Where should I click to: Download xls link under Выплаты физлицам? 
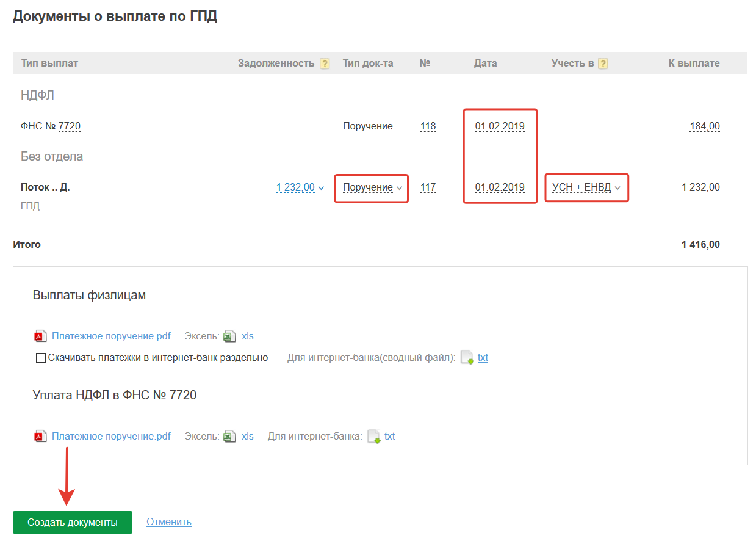248,336
